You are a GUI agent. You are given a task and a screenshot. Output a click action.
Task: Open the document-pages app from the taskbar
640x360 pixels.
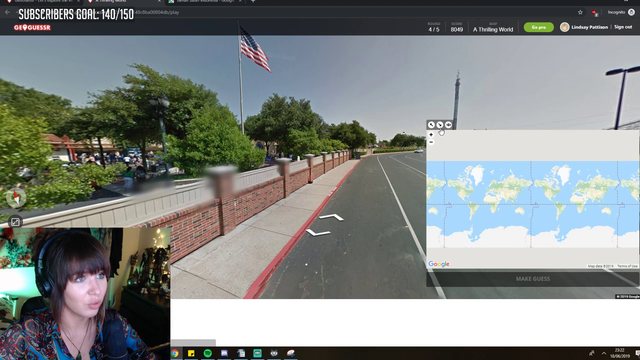(x=241, y=353)
